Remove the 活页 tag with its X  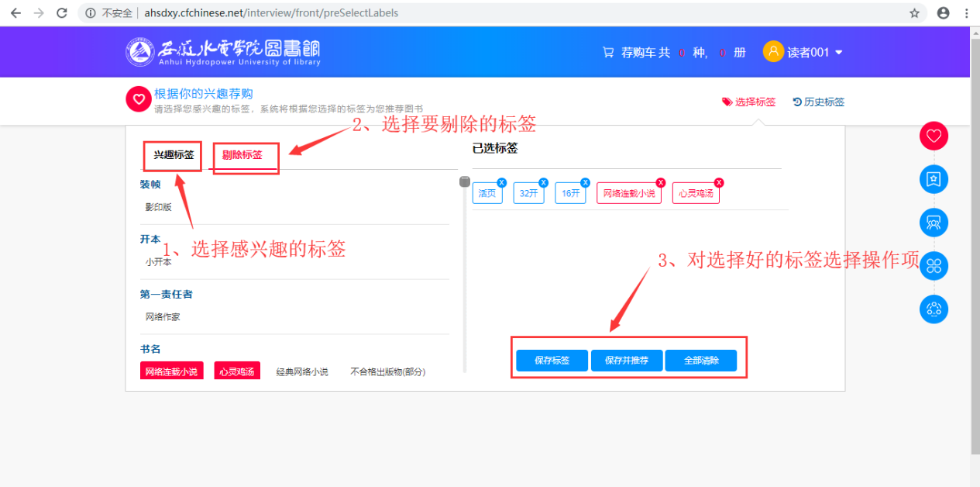[501, 183]
